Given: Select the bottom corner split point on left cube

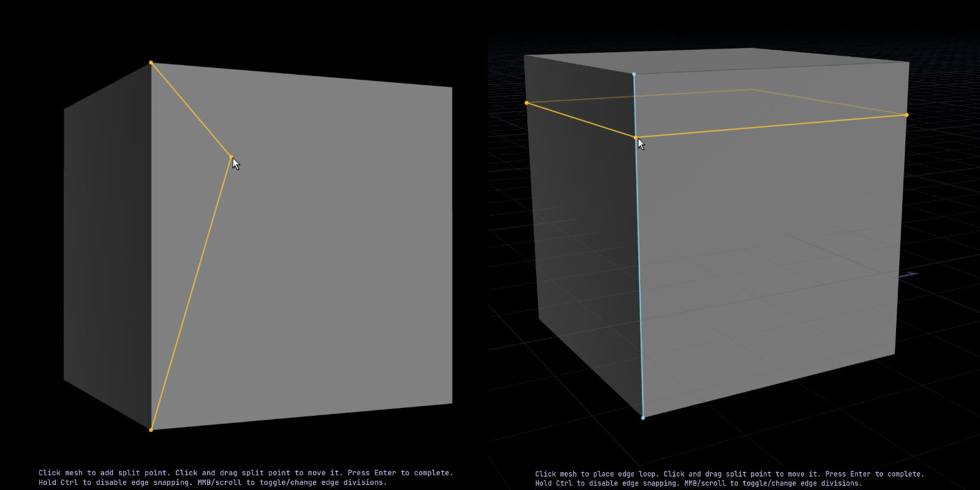Looking at the screenshot, I should [151, 430].
